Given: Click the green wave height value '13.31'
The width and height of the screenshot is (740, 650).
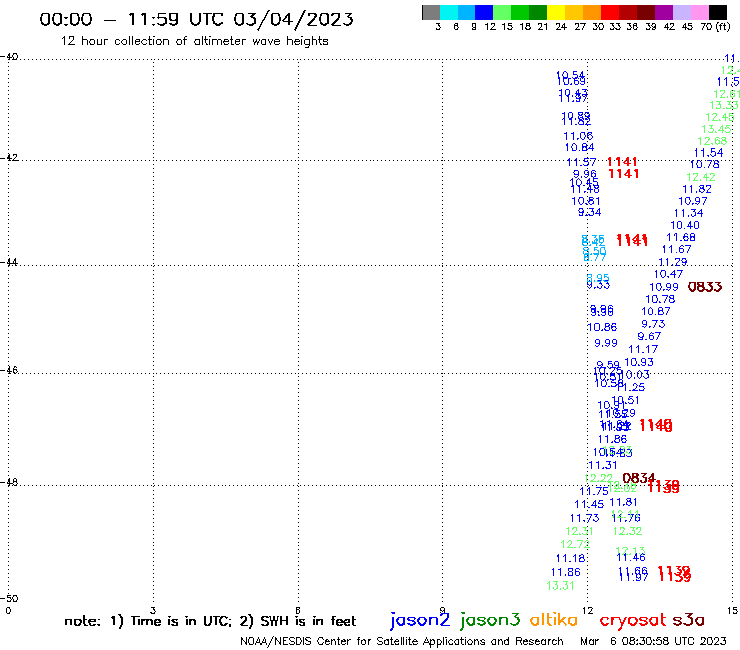Looking at the screenshot, I should tap(560, 585).
